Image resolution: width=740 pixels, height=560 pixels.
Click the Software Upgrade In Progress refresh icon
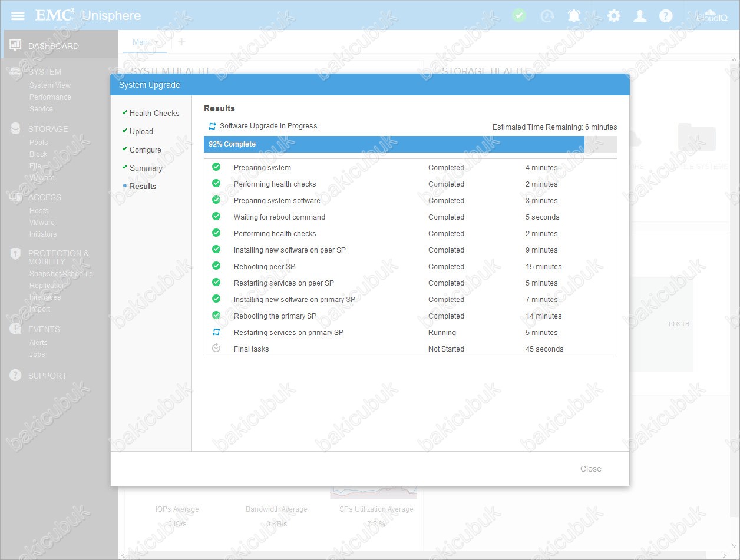tap(212, 126)
